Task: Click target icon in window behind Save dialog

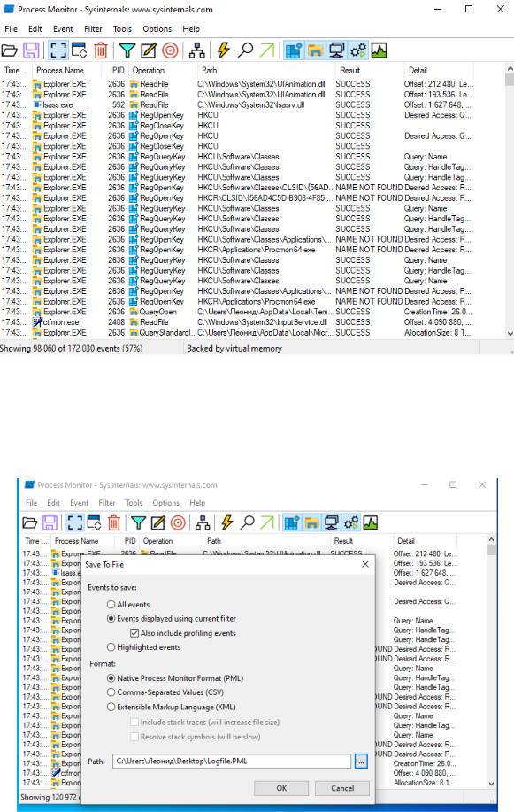Action: coord(178,522)
